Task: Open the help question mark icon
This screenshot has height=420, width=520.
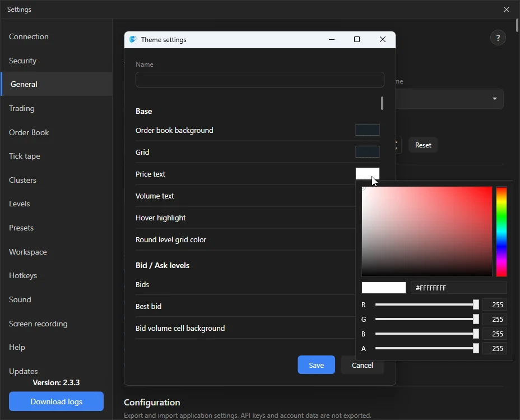Action: point(498,38)
